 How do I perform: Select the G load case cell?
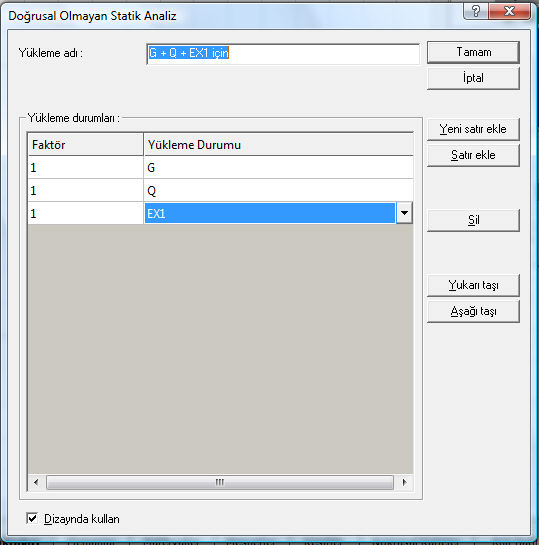(x=278, y=168)
